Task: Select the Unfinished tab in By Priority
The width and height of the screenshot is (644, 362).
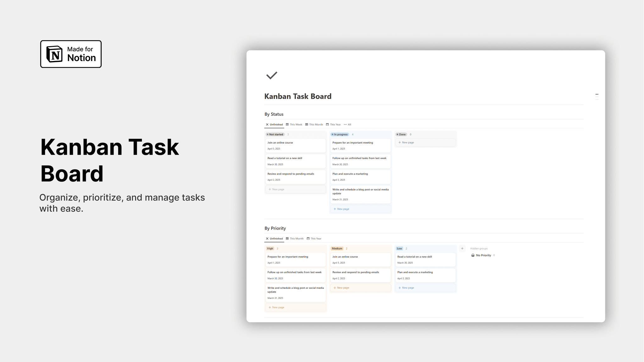Action: pyautogui.click(x=274, y=239)
